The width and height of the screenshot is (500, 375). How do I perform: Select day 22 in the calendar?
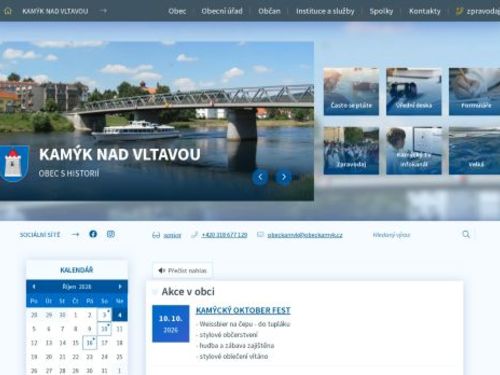tap(76, 357)
